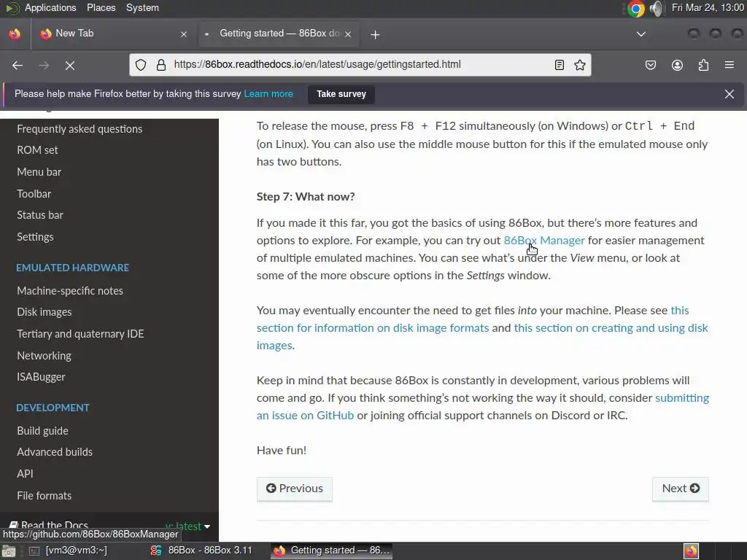Select Getting started Firefox taskbar entry
The width and height of the screenshot is (747, 560).
[x=332, y=551]
